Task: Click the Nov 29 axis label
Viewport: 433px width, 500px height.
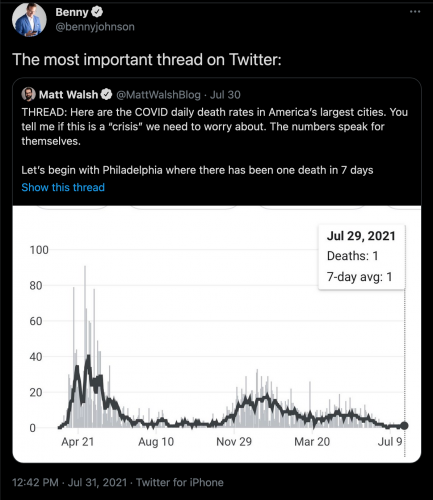Action: [x=234, y=442]
